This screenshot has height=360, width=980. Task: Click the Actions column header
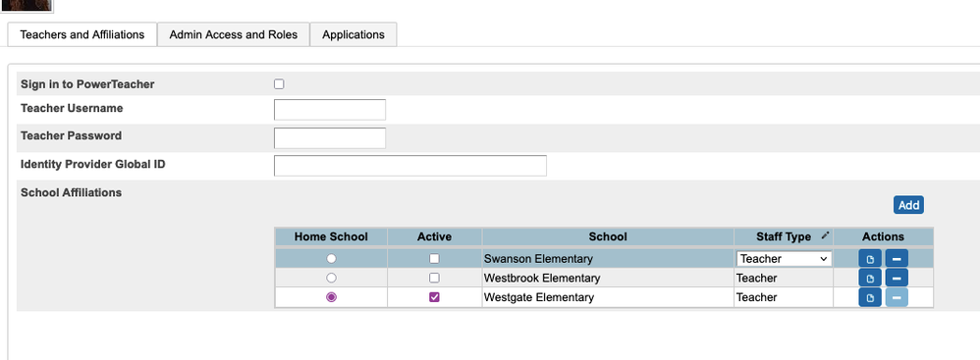pos(883,236)
